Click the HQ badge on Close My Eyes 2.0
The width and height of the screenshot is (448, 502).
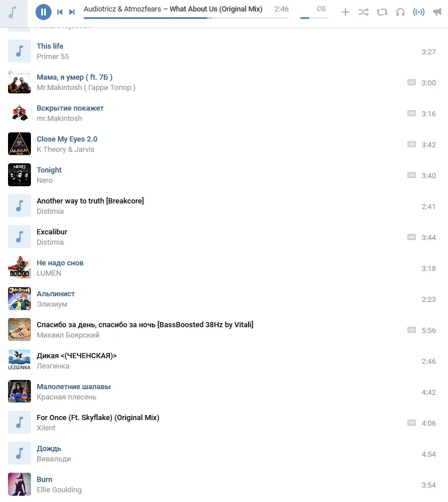(411, 144)
